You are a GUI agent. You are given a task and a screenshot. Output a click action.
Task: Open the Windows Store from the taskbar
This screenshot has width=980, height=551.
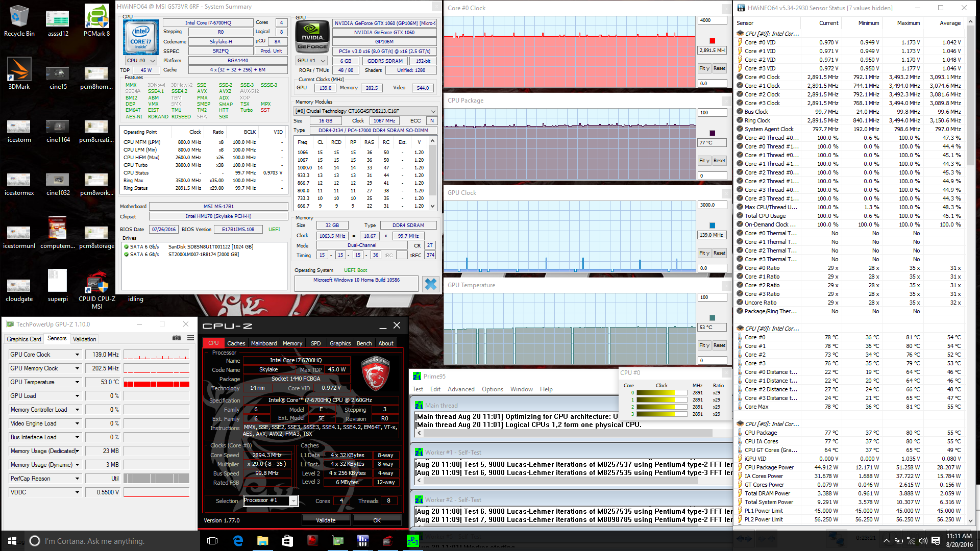point(287,541)
